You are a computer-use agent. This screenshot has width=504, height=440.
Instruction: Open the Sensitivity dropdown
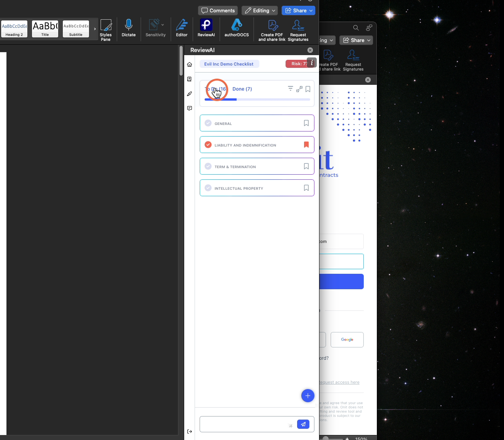156,28
